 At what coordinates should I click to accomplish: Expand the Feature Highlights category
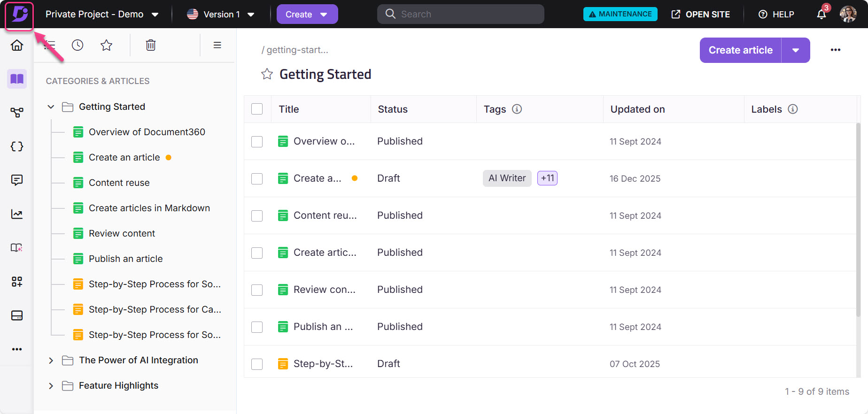51,386
